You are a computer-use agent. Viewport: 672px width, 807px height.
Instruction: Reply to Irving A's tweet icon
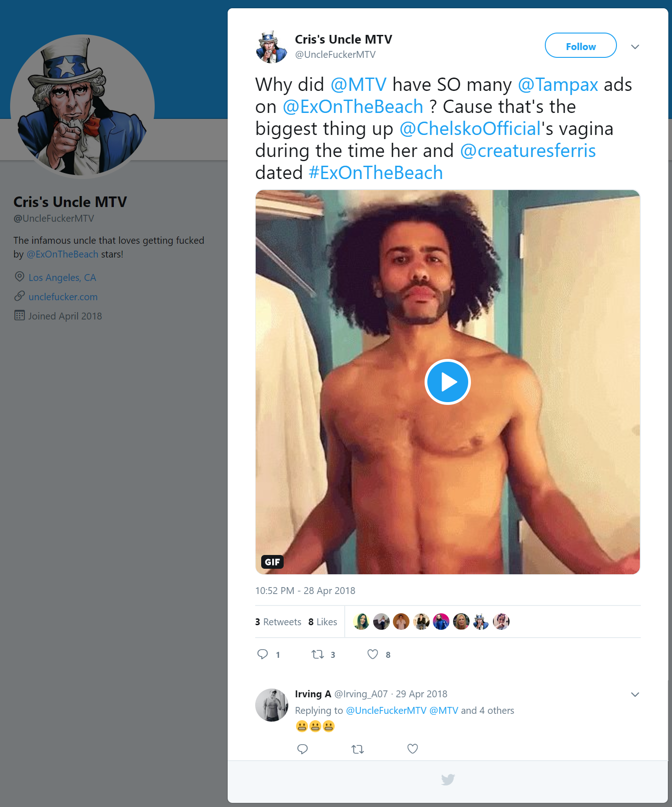tap(302, 749)
